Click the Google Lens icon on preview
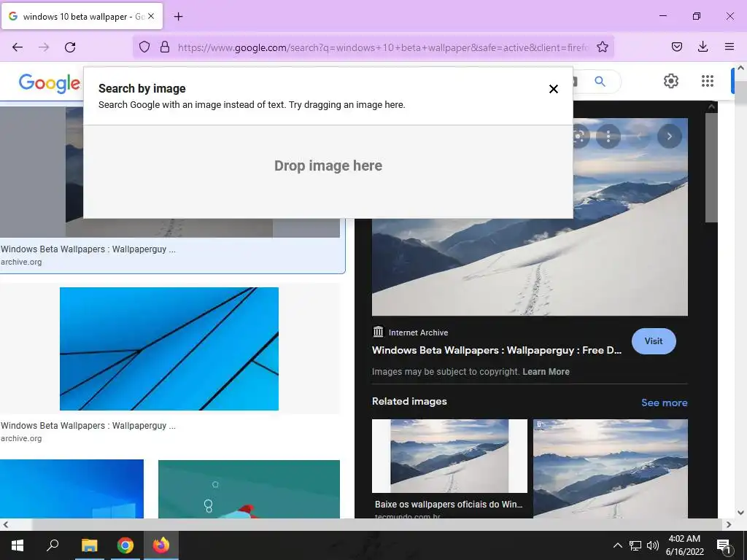This screenshot has height=560, width=747. tap(580, 136)
